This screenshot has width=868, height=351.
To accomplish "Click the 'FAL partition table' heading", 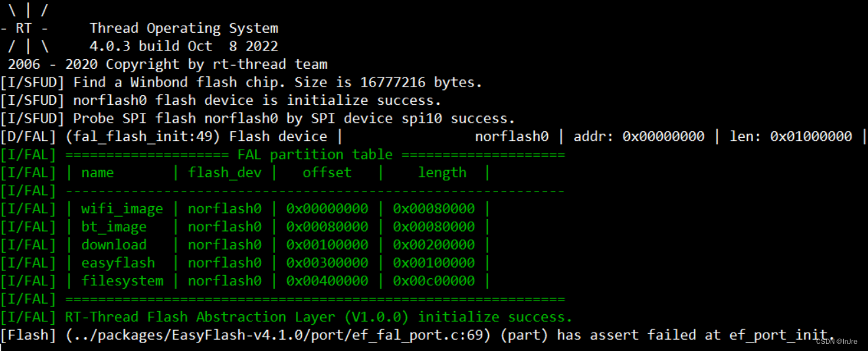I will (x=314, y=155).
